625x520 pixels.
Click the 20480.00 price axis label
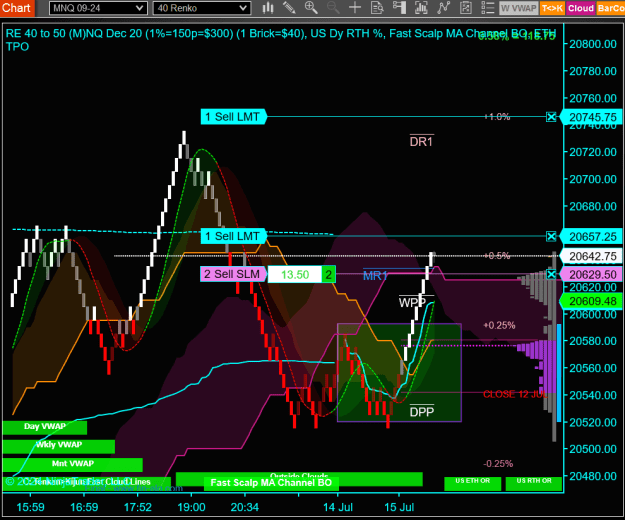593,476
